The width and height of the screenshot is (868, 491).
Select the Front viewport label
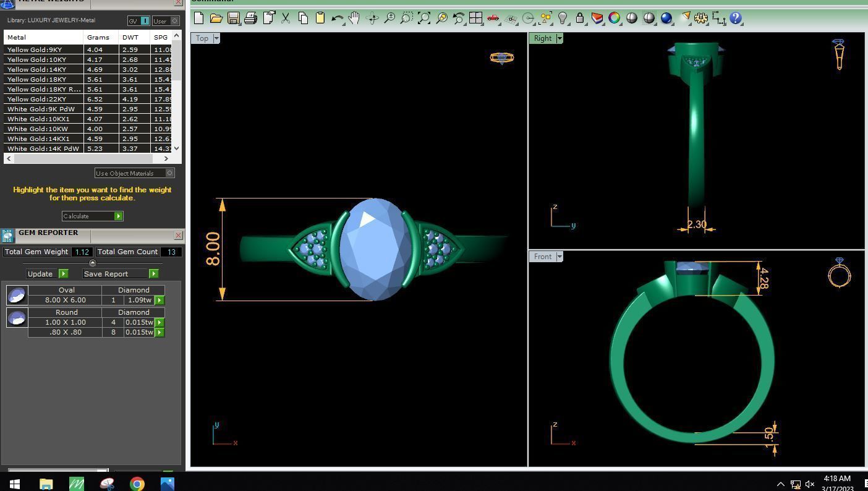coord(543,257)
